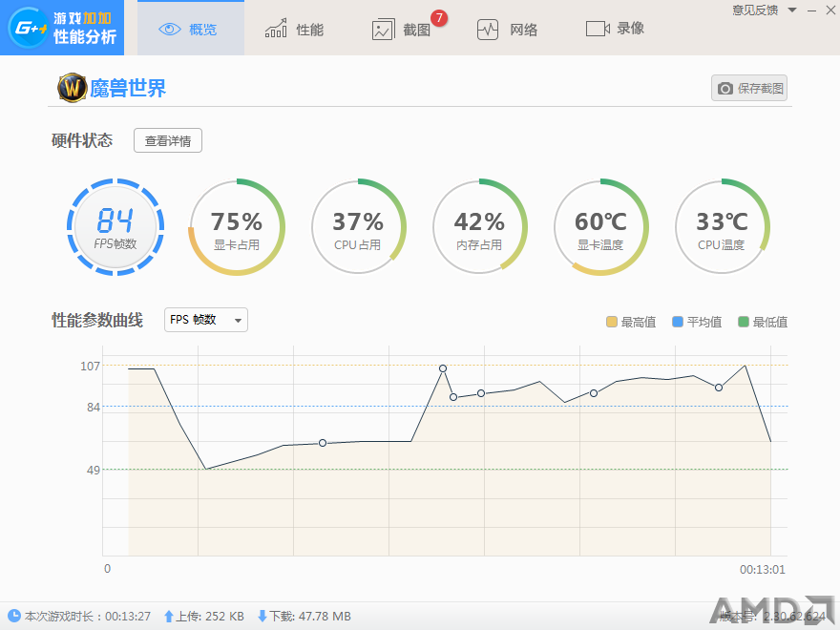840x630 pixels.
Task: Open 查看详情 hardware details
Action: [x=168, y=140]
